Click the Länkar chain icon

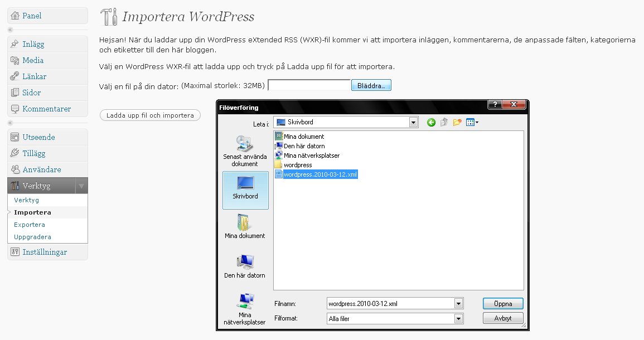15,76
